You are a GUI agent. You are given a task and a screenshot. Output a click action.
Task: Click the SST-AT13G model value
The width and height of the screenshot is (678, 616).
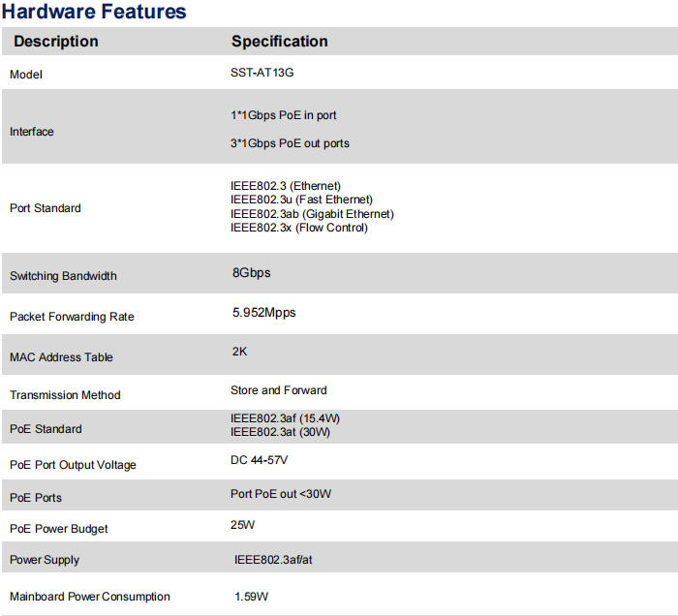coord(263,73)
